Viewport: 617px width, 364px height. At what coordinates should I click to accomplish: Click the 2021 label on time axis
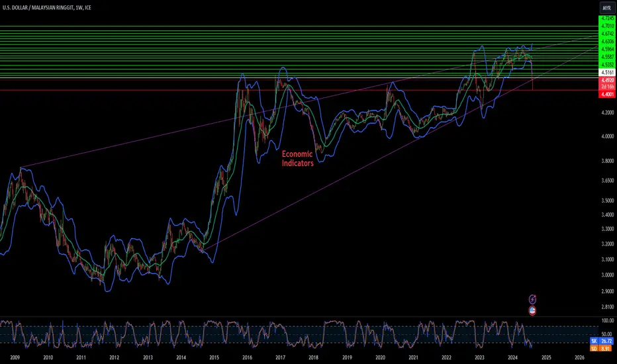(x=413, y=357)
